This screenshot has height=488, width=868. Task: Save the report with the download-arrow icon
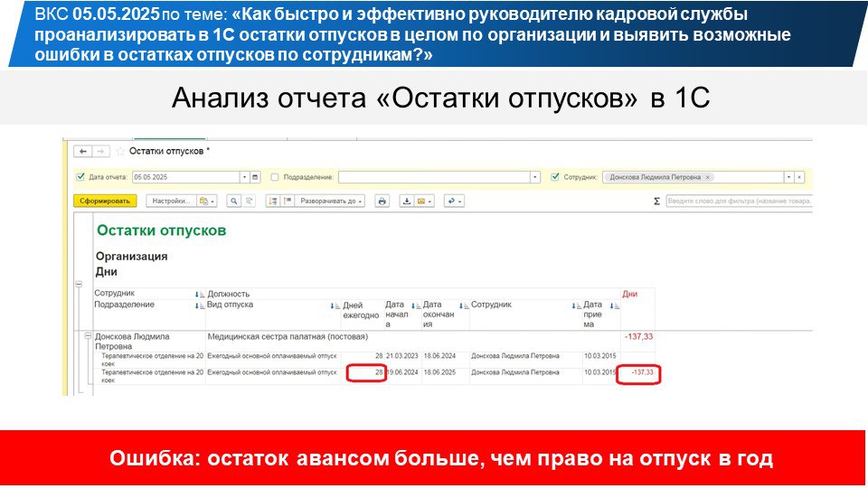(x=406, y=201)
